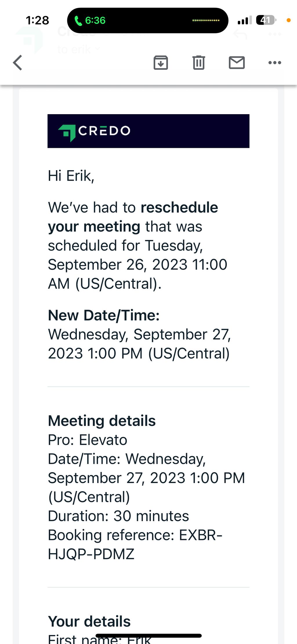The width and height of the screenshot is (297, 644).
Task: Tap the Duration: 30 minutes line
Action: click(x=118, y=516)
